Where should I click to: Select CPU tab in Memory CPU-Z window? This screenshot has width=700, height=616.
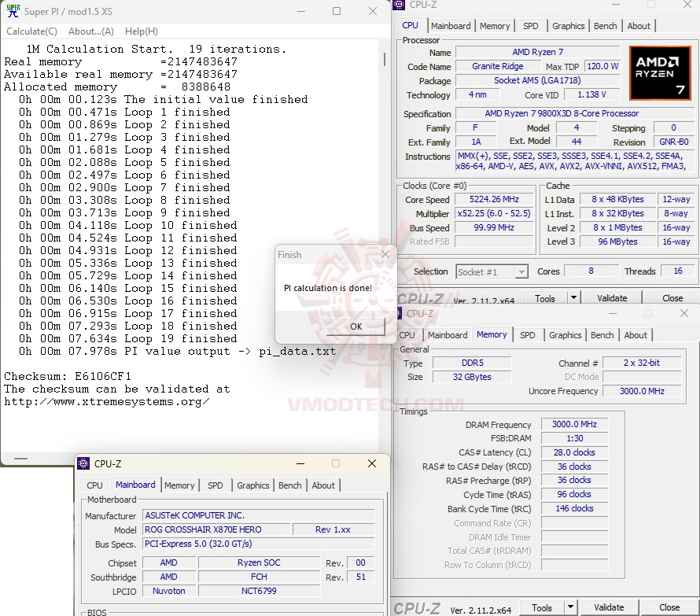[x=407, y=335]
